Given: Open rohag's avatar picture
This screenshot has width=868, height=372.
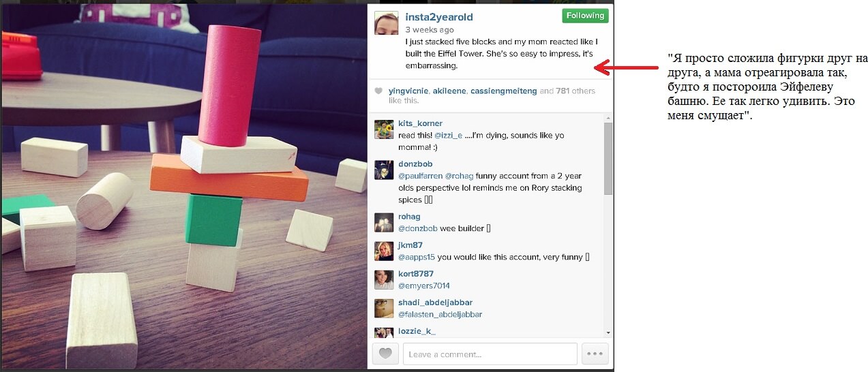Looking at the screenshot, I should coord(384,223).
